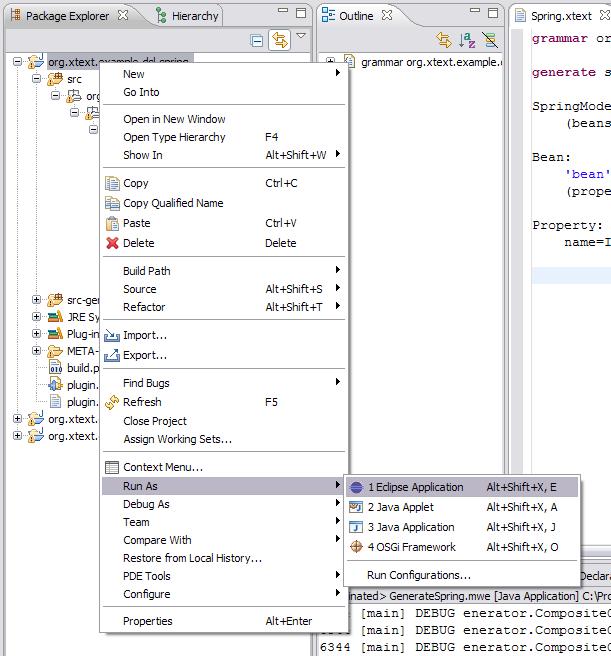Select Open in New Window

click(224, 119)
